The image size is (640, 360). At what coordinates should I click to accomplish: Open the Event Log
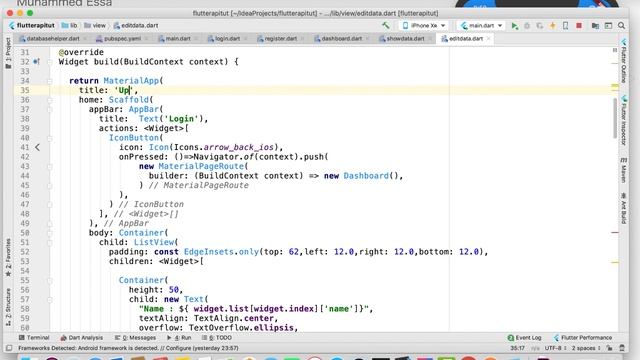tap(524, 338)
